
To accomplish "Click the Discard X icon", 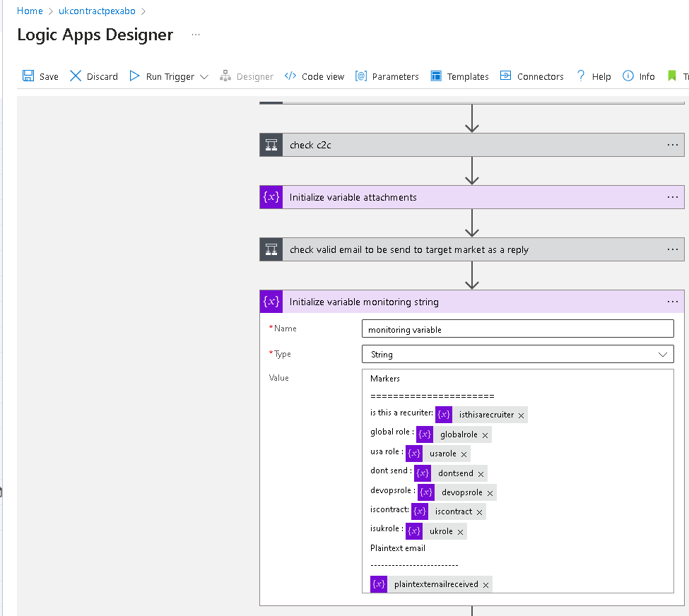I will pos(76,76).
